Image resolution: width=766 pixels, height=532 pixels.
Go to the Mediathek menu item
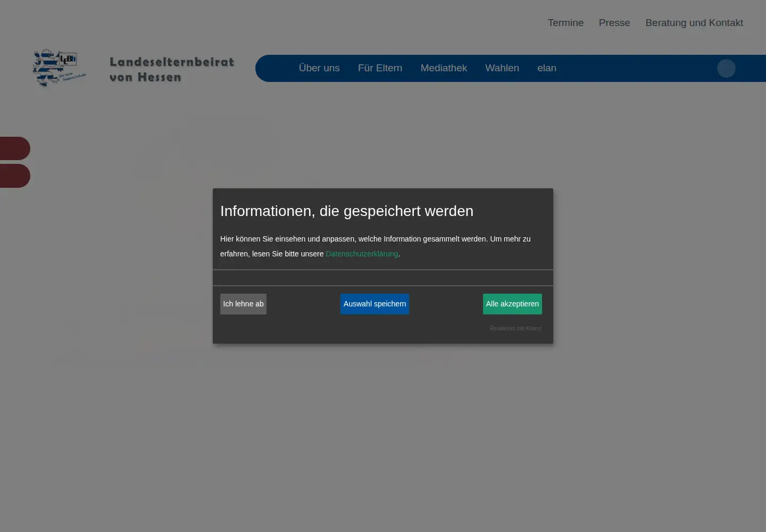[x=444, y=68]
